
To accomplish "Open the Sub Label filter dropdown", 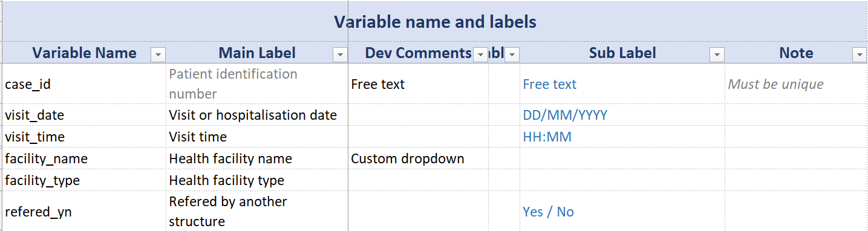I will click(717, 55).
